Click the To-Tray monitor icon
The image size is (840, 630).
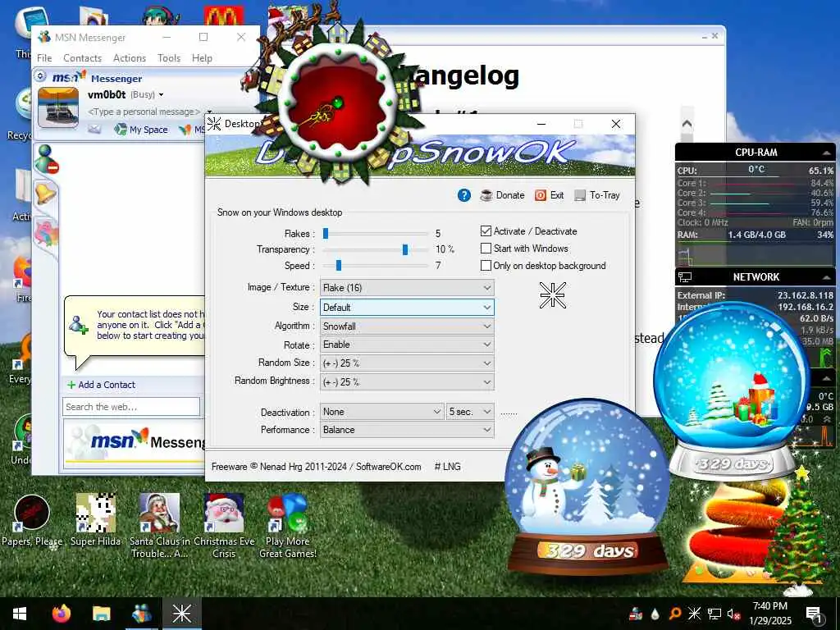pos(580,195)
